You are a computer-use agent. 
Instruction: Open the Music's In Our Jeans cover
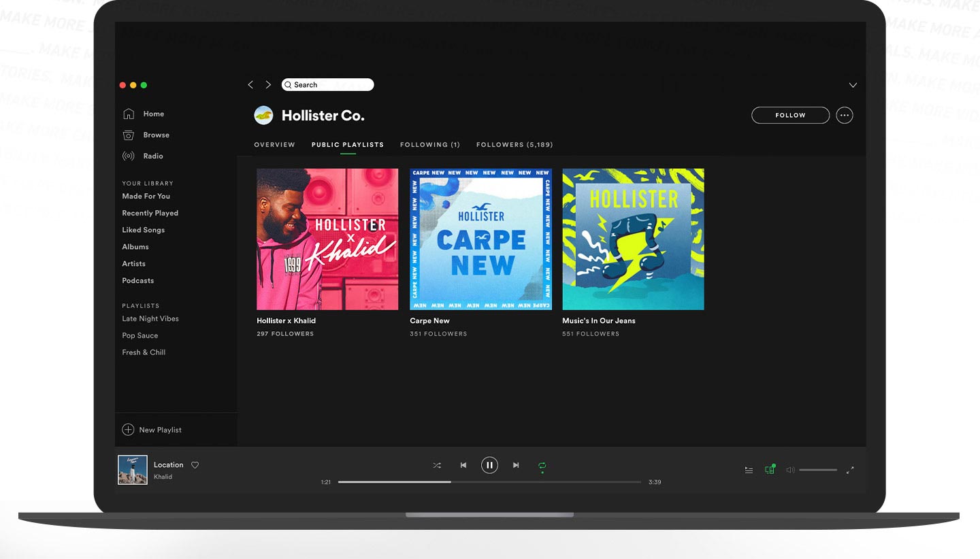tap(633, 239)
